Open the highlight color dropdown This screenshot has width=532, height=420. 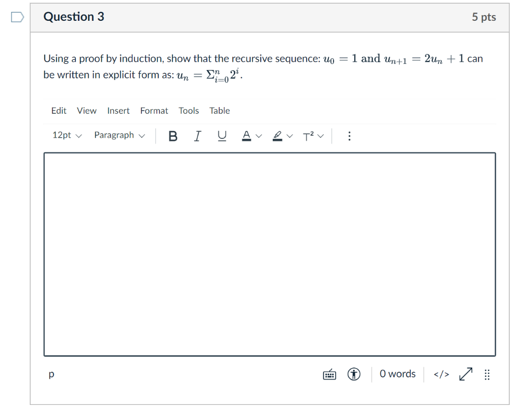[281, 136]
